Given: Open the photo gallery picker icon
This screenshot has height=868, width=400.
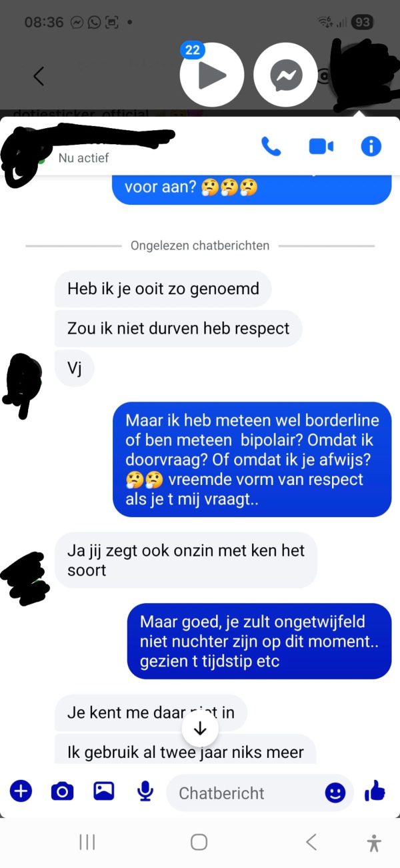Looking at the screenshot, I should [104, 791].
